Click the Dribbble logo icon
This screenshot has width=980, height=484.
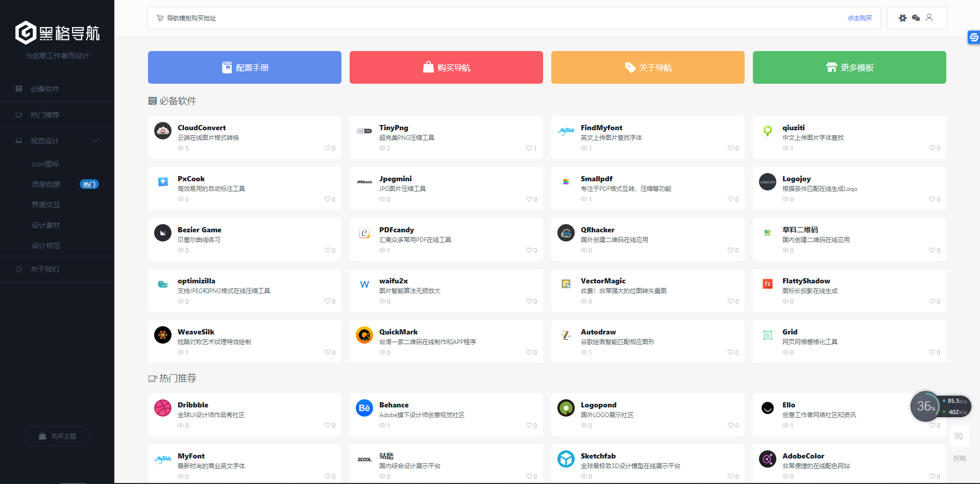pyautogui.click(x=162, y=408)
